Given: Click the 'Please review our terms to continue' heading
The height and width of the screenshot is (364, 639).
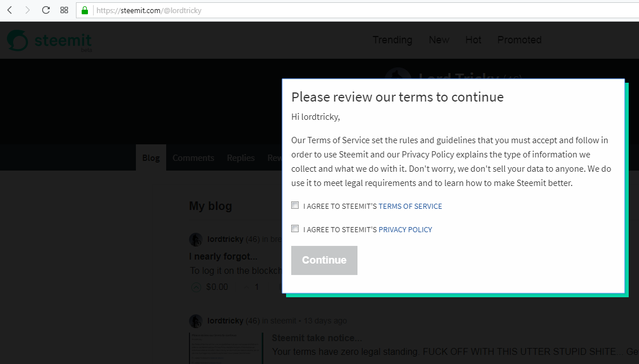Looking at the screenshot, I should coord(397,97).
